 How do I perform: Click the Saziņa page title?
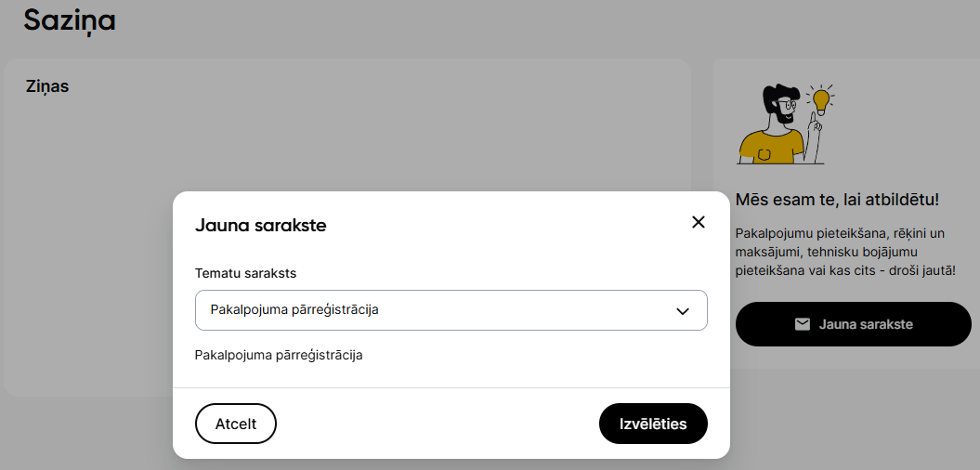[70, 20]
